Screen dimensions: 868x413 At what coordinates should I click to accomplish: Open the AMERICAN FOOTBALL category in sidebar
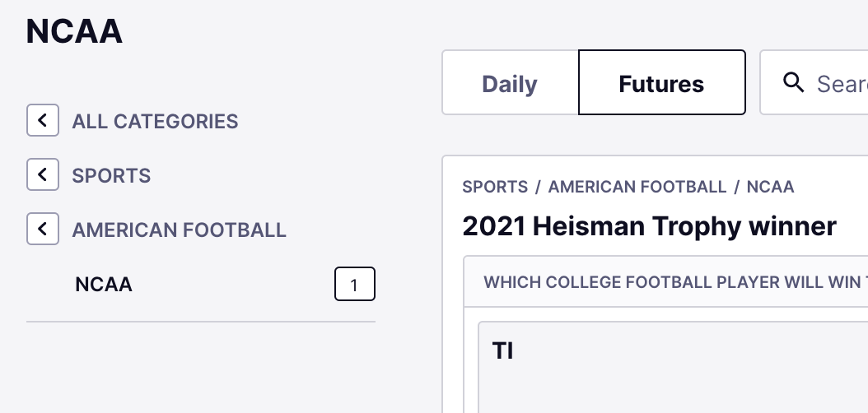179,230
